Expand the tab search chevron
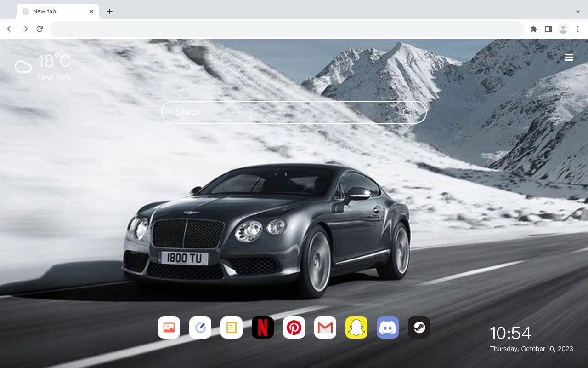 click(x=578, y=11)
